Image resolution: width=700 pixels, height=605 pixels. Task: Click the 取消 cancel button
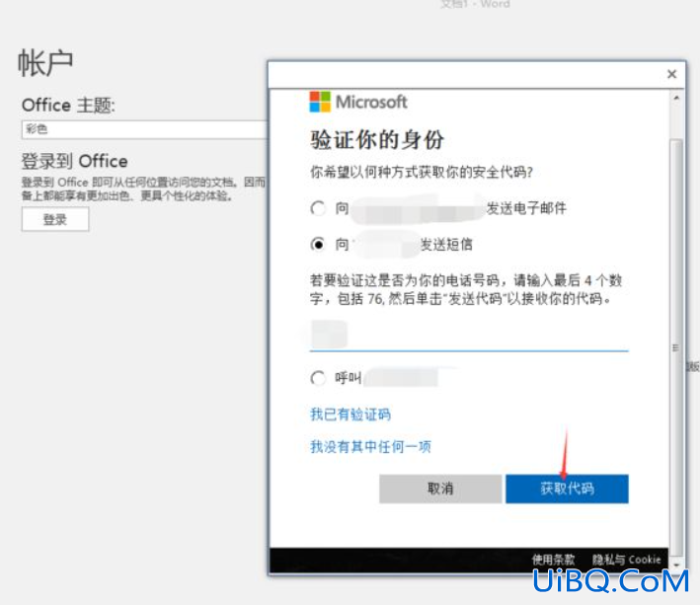(x=440, y=489)
